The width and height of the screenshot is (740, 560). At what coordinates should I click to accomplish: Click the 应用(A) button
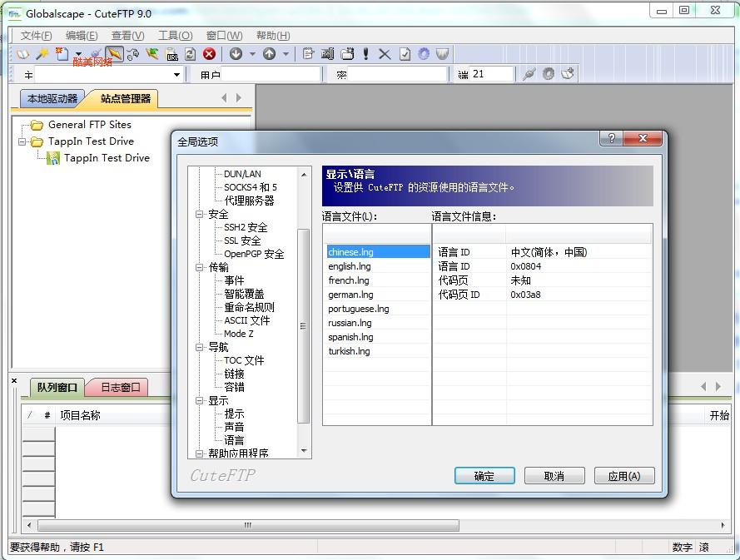coord(624,476)
